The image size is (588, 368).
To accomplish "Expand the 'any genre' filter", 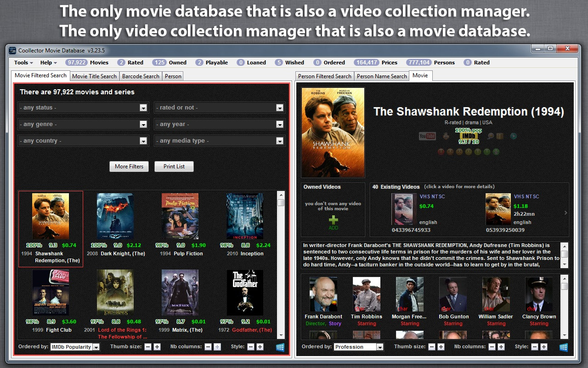I will pos(83,124).
